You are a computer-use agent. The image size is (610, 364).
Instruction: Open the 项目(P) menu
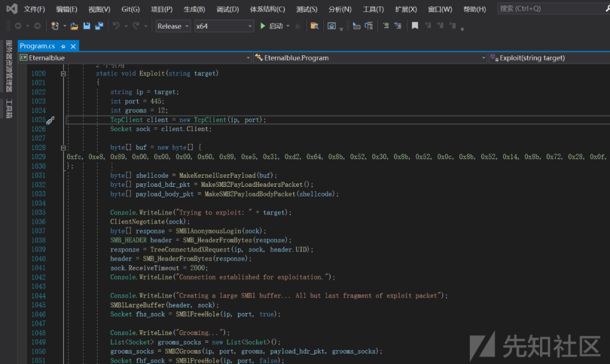pyautogui.click(x=162, y=9)
